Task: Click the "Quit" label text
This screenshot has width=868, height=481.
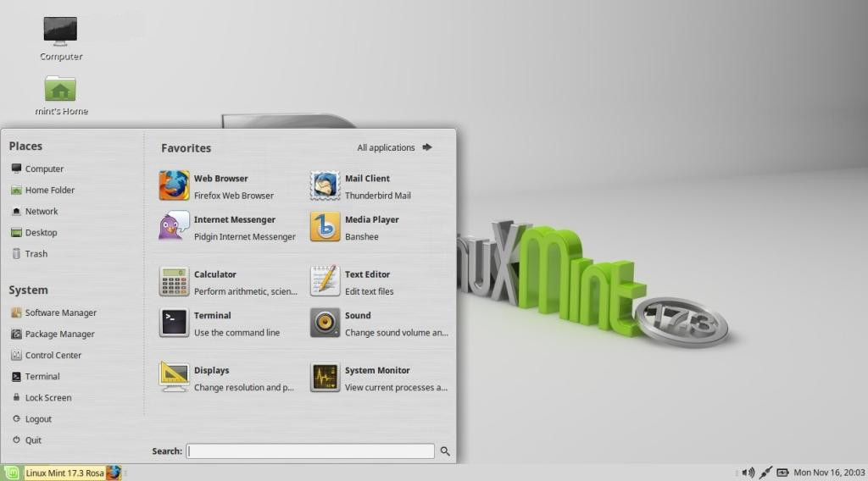Action: tap(33, 440)
